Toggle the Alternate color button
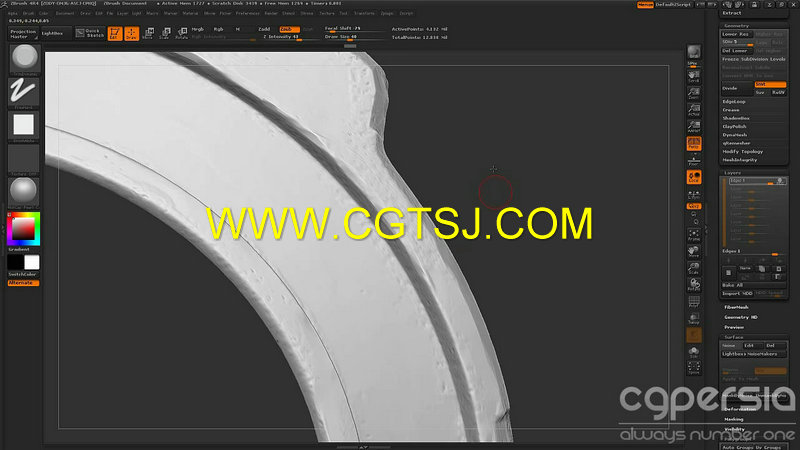The image size is (800, 450). click(x=23, y=283)
